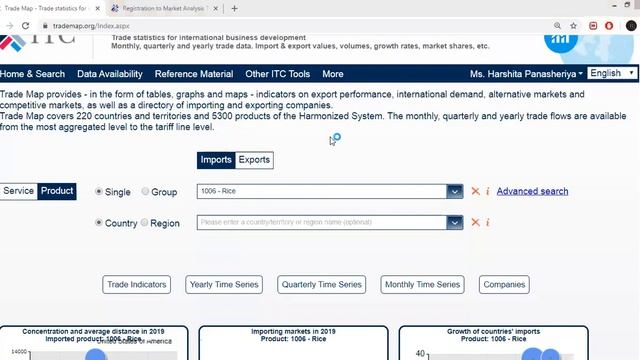Open the browser zoom magnifier icon
The width and height of the screenshot is (640, 360).
point(557,26)
